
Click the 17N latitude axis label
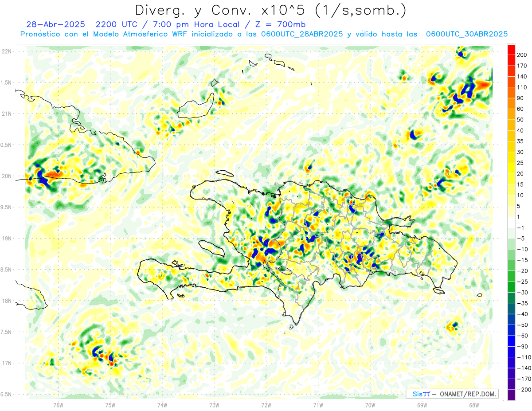(x=7, y=363)
